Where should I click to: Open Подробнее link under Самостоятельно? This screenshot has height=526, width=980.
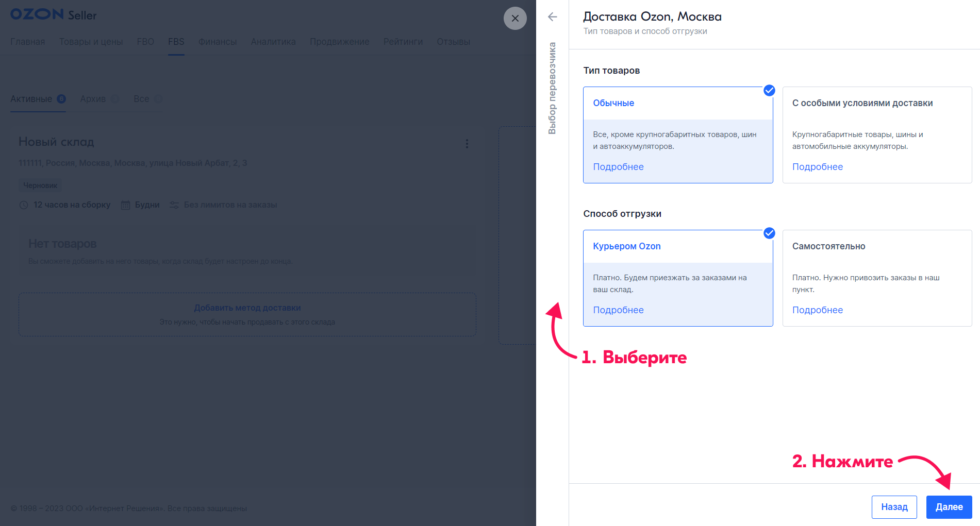(817, 310)
